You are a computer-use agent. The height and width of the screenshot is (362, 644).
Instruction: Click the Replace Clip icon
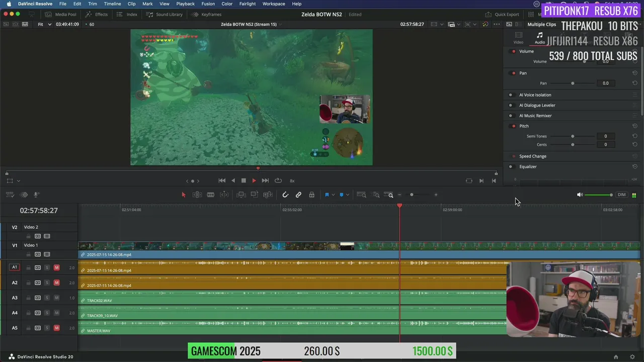click(268, 195)
